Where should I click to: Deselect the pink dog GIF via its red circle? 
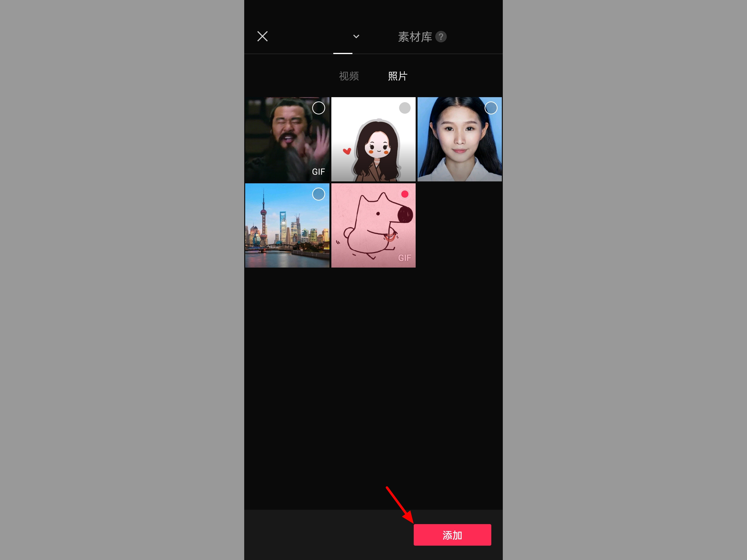405,194
